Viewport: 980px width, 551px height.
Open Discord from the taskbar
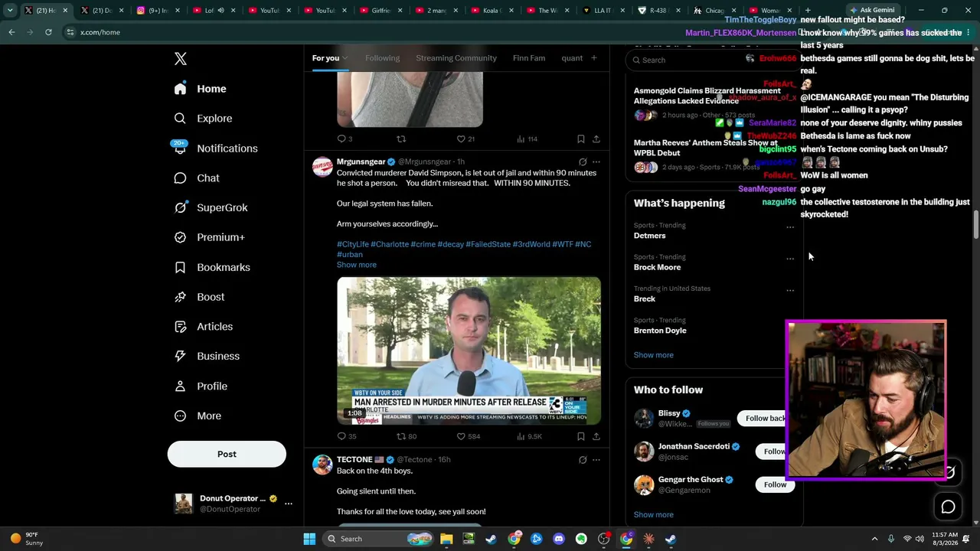[x=559, y=539]
